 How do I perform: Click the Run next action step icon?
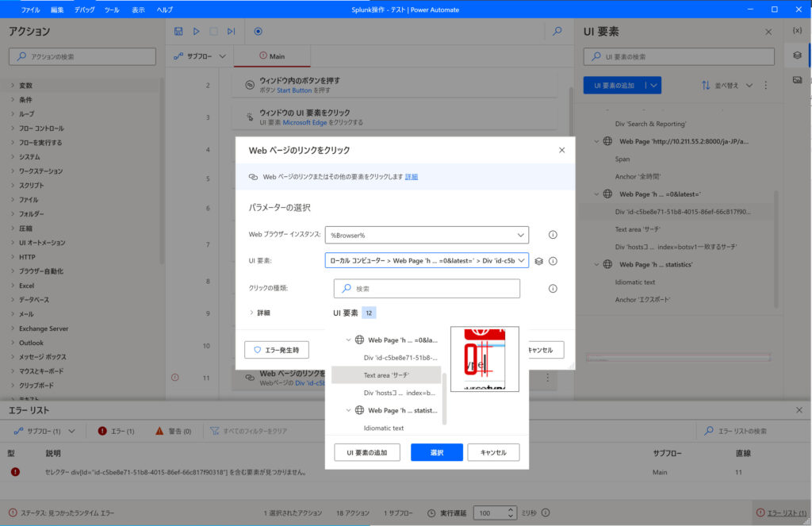tap(231, 32)
